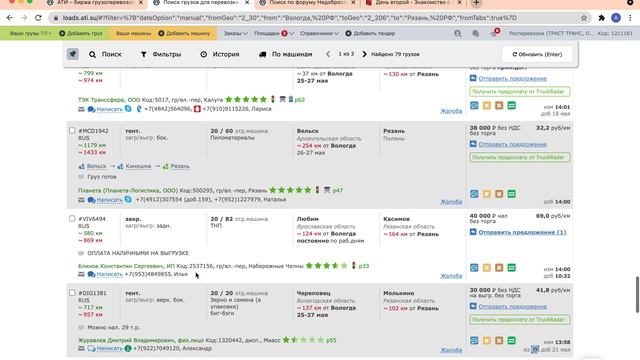Expand the Справочники dropdown menu
The image size is (640, 360).
coord(319,33)
